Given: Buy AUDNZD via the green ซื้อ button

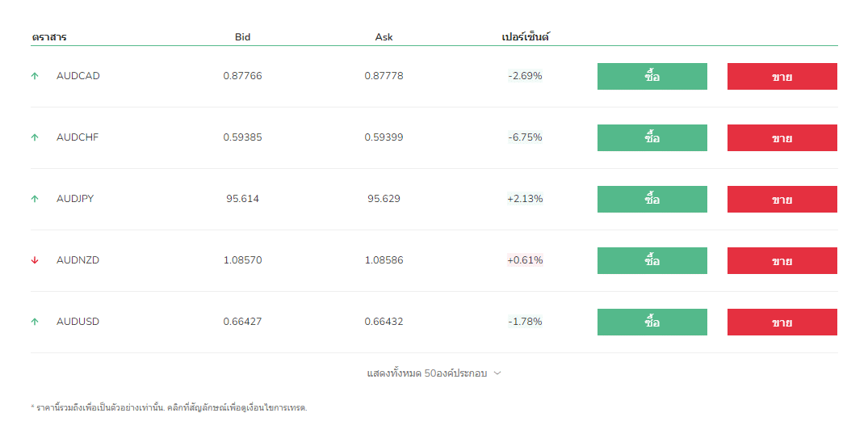Looking at the screenshot, I should (x=652, y=261).
